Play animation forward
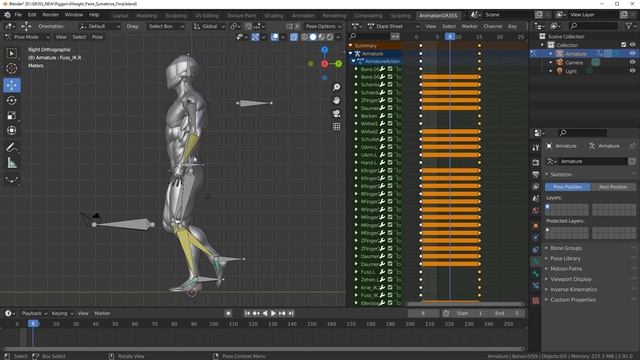This screenshot has width=640, height=360. (273, 313)
